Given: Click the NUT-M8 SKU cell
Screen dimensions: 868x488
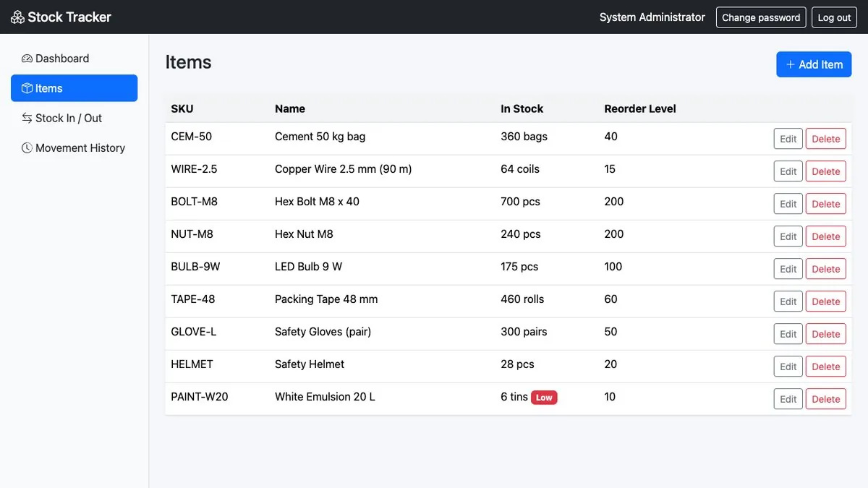Looking at the screenshot, I should click(192, 234).
